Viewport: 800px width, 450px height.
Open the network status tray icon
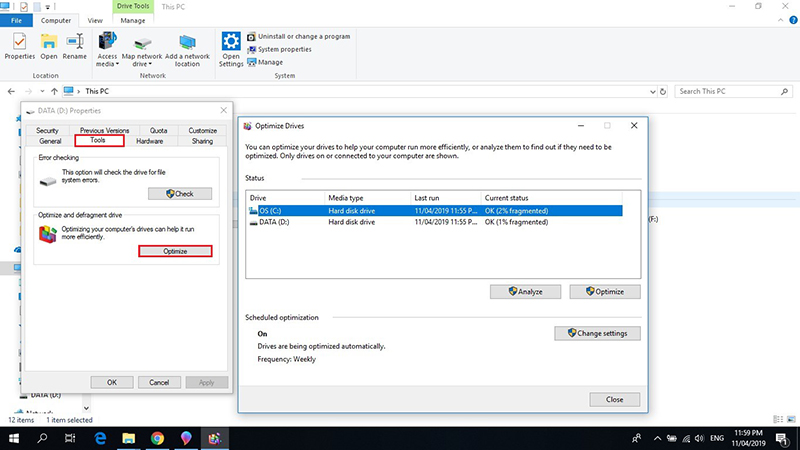pyautogui.click(x=686, y=438)
